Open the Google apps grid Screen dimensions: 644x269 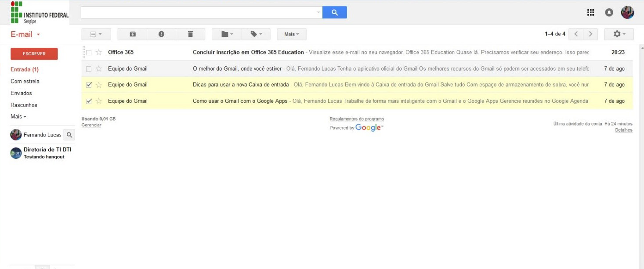coord(591,12)
